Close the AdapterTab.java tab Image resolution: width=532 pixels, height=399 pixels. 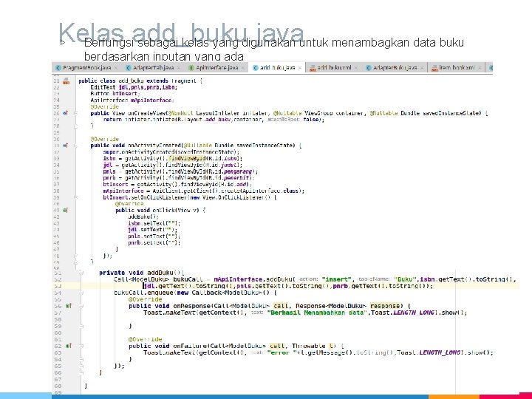click(179, 68)
